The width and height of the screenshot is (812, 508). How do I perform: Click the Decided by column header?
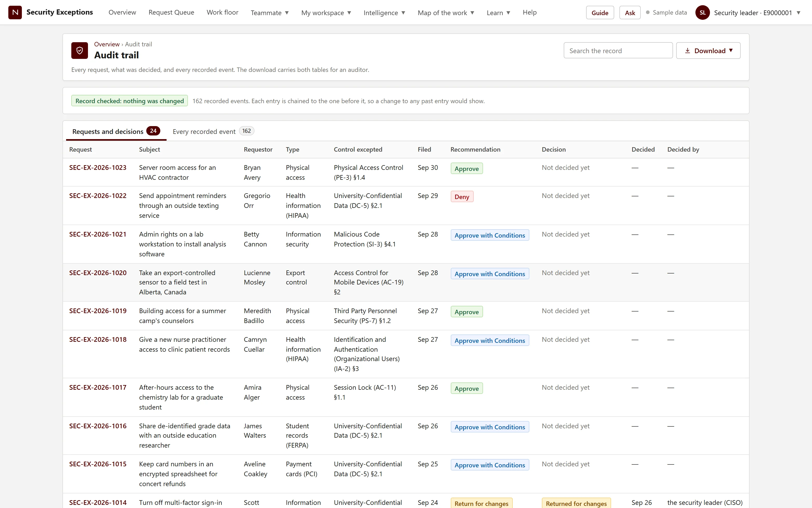[x=683, y=149]
